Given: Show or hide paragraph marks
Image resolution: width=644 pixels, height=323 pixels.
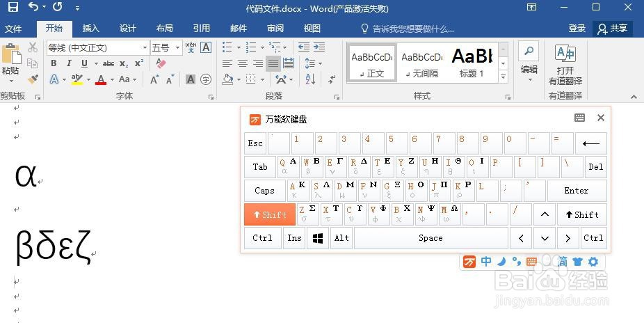Looking at the screenshot, I should pos(332,79).
